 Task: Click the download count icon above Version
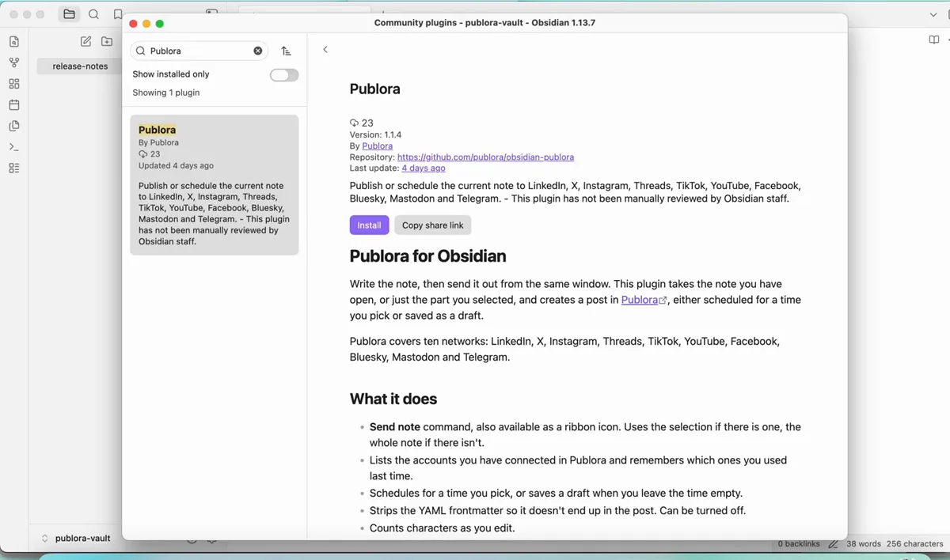pyautogui.click(x=354, y=123)
